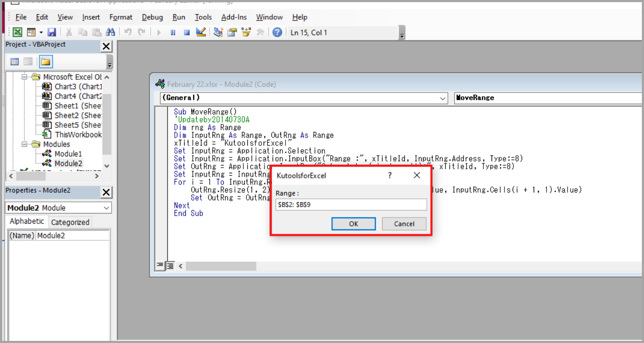Pause code execution with the Break icon
The width and height of the screenshot is (644, 343).
coord(173,32)
